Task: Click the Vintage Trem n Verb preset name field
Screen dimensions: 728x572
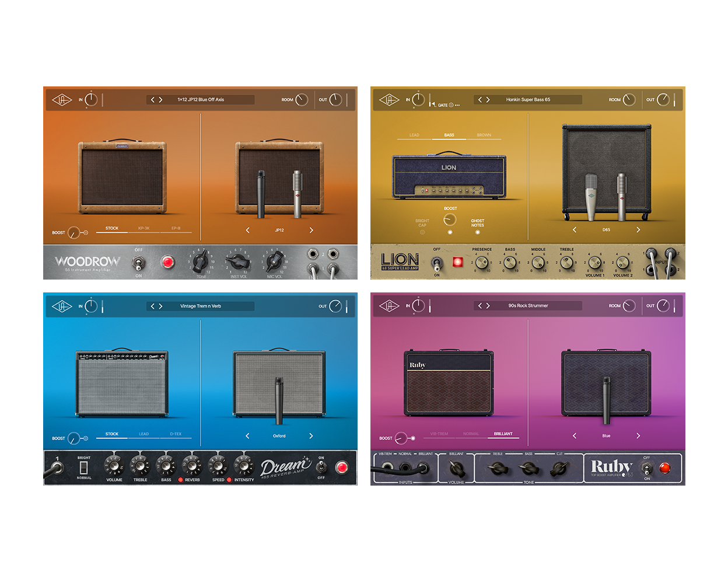Action: [202, 306]
